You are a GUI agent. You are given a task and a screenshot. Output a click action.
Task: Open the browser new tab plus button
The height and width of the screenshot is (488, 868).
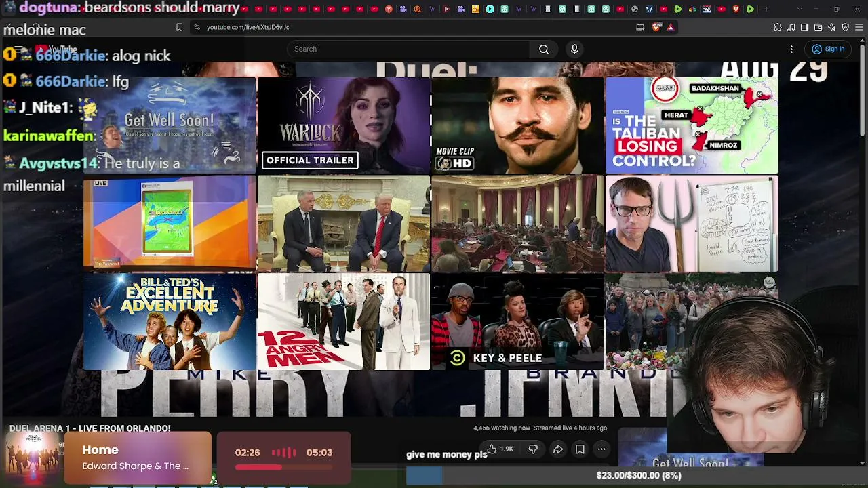(766, 9)
